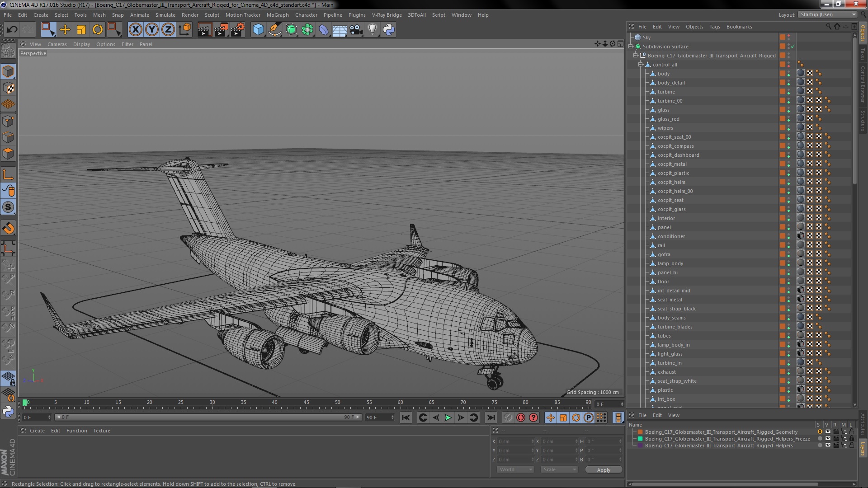Click orange layer swatch of Sky

(782, 38)
